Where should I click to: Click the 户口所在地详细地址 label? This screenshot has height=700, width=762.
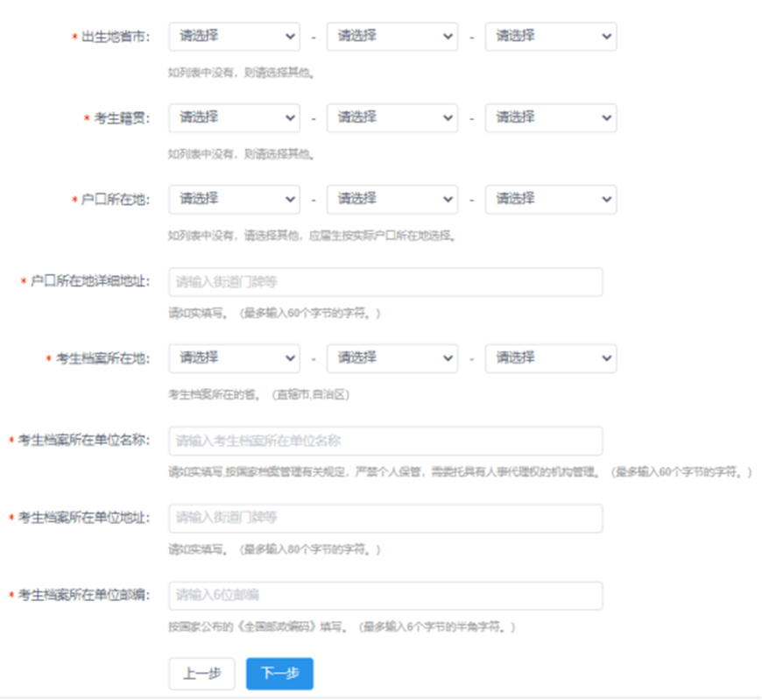point(90,281)
